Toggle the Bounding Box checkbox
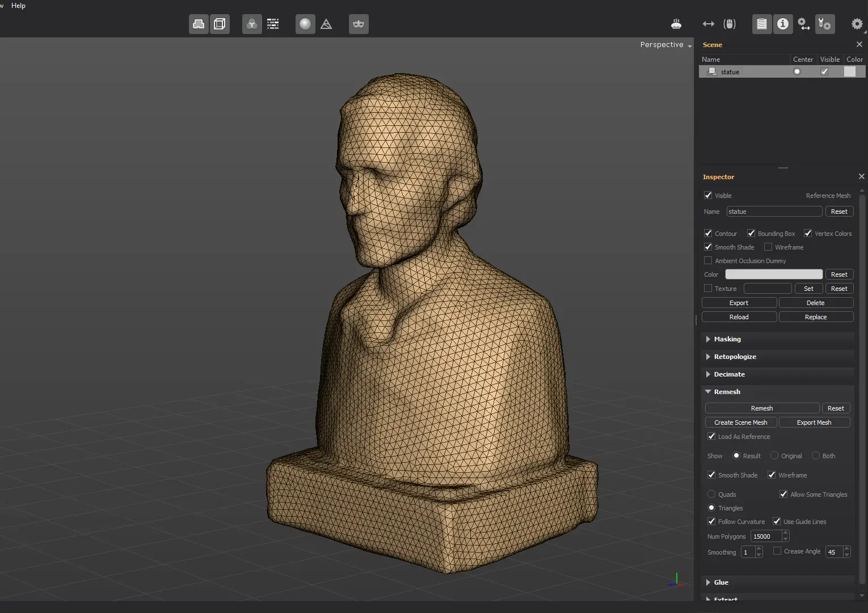The width and height of the screenshot is (868, 613). point(751,233)
